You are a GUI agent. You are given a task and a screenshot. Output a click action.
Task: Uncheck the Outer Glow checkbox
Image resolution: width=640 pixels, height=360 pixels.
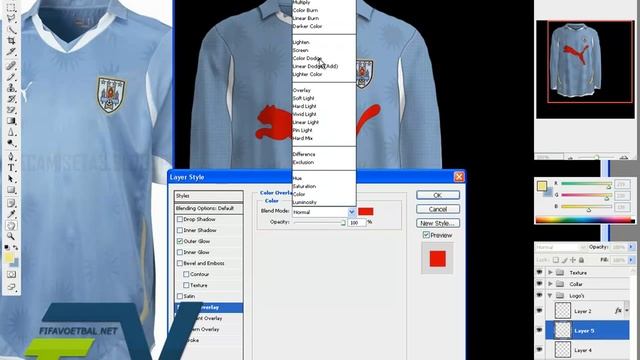point(180,241)
